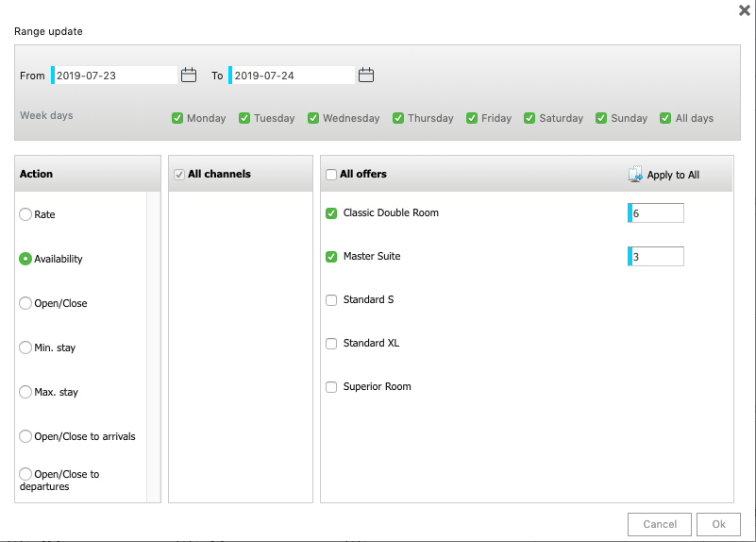This screenshot has height=542, width=756.
Task: Select the Availability action
Action: click(25, 259)
